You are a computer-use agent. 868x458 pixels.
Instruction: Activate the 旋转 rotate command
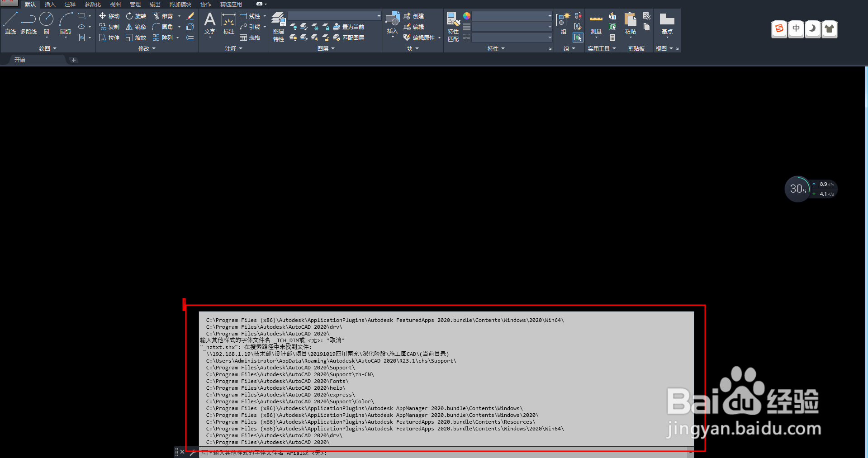click(x=136, y=16)
